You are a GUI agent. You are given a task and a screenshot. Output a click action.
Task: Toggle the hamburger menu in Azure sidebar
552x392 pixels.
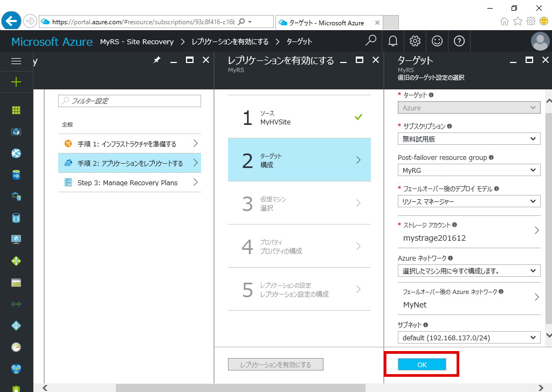(x=16, y=61)
